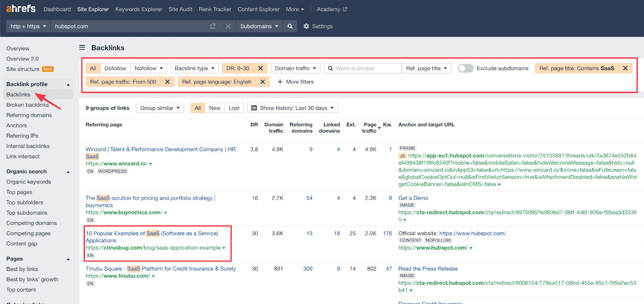This screenshot has width=644, height=304.
Task: Open Group similar dropdown
Action: 160,108
